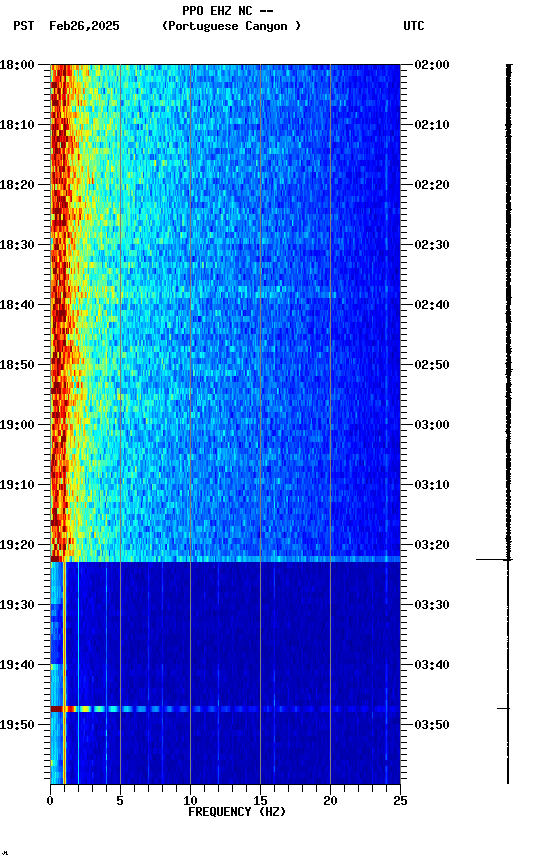The height and width of the screenshot is (864, 552).
Task: Click the 18:20 PST time label
Action: (17, 185)
